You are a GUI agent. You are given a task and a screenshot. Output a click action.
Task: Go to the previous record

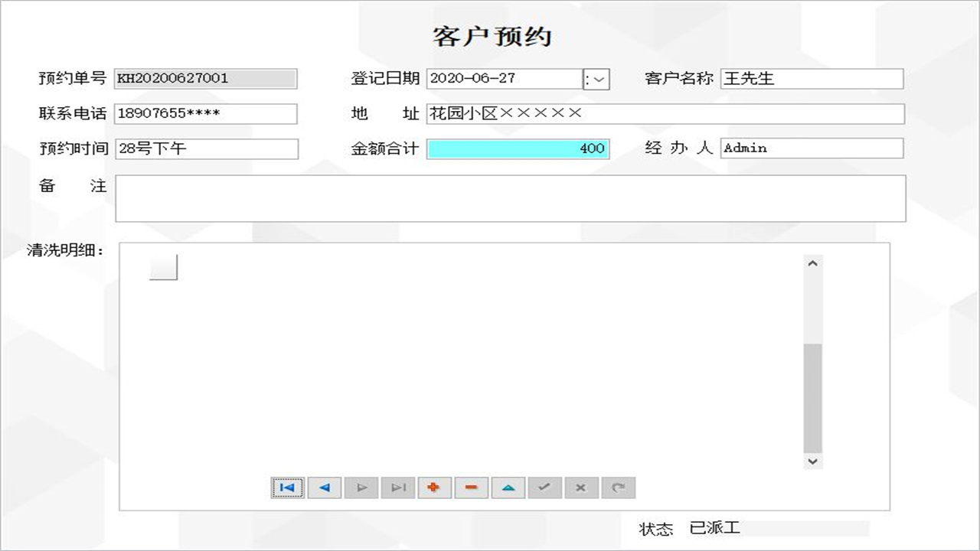(x=325, y=487)
